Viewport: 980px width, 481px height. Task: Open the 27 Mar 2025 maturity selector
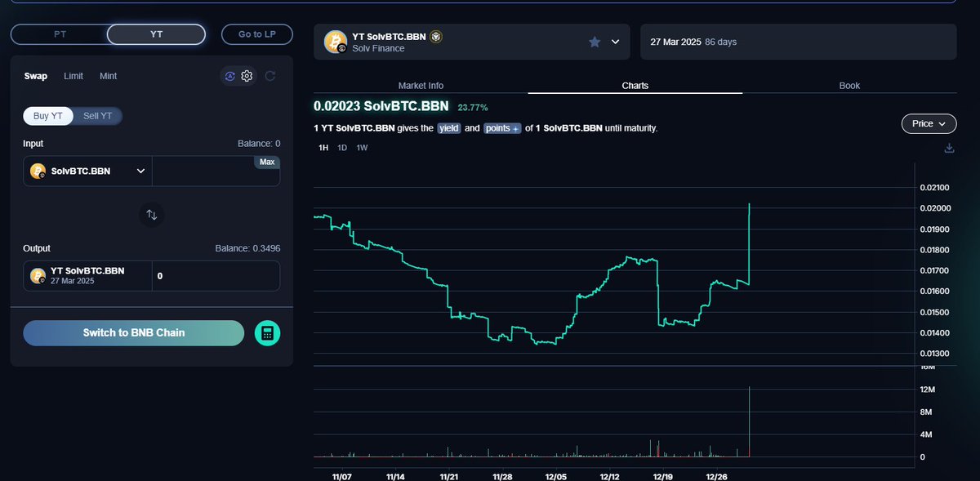click(798, 42)
